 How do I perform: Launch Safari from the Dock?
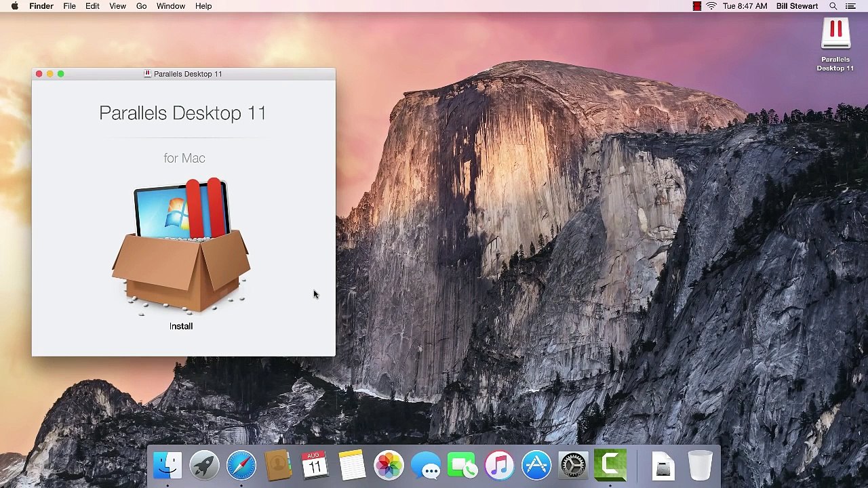tap(241, 466)
